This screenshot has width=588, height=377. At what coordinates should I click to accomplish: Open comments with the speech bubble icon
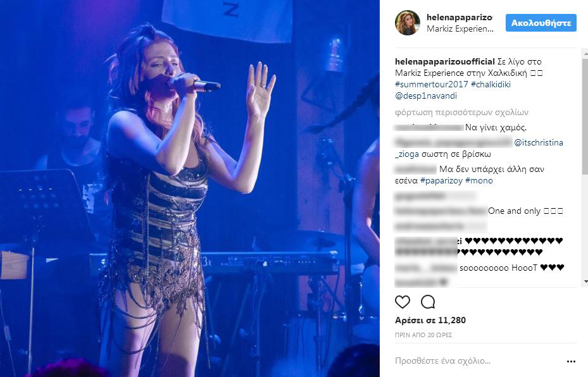tap(428, 302)
